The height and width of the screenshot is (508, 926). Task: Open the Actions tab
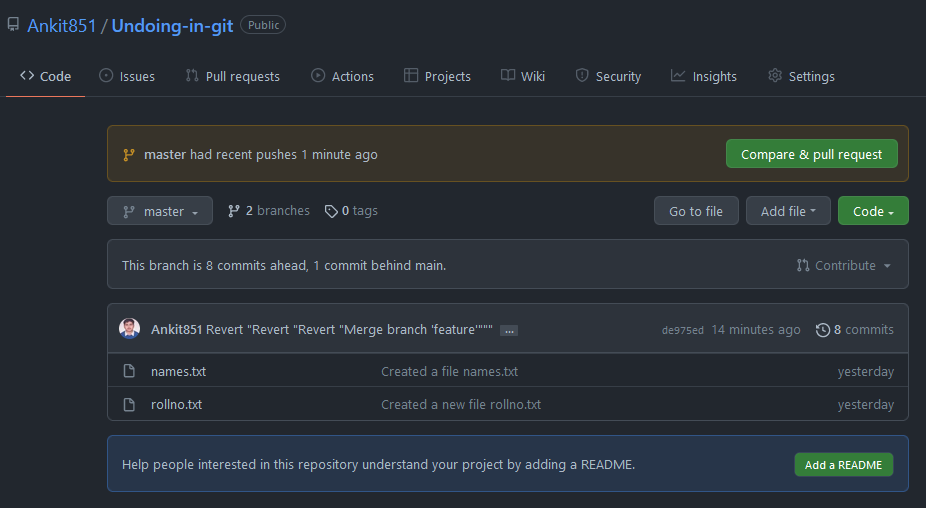pyautogui.click(x=342, y=76)
